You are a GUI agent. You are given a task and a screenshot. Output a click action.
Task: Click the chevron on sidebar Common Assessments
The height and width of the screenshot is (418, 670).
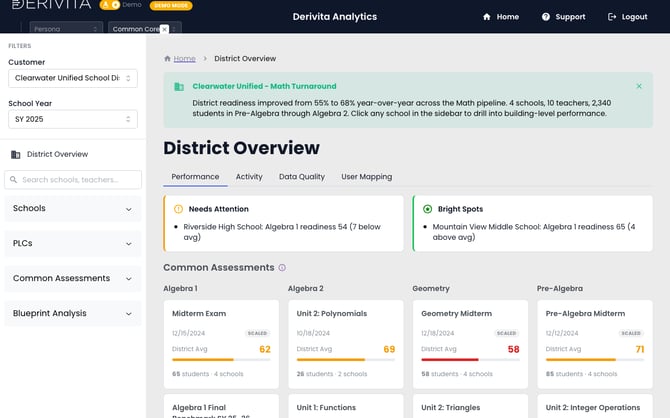(129, 279)
